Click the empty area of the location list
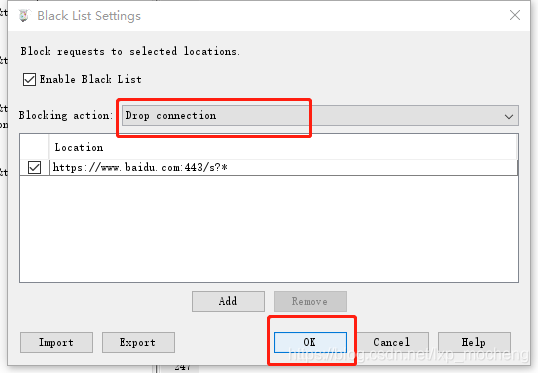538x373 pixels. 269,229
